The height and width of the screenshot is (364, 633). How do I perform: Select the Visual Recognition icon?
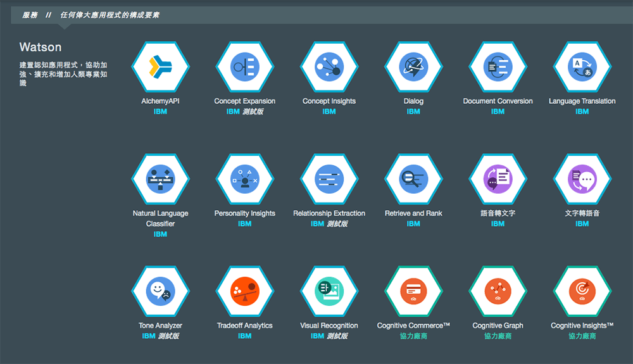329,291
